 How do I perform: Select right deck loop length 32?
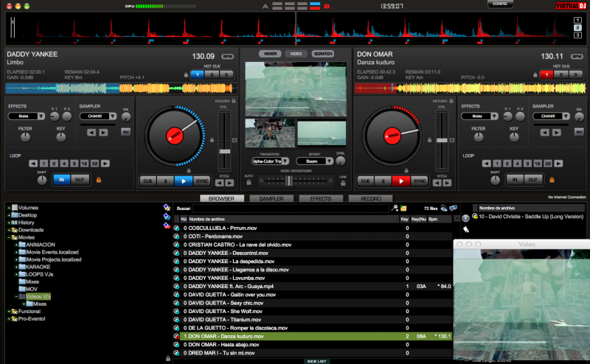(x=548, y=164)
